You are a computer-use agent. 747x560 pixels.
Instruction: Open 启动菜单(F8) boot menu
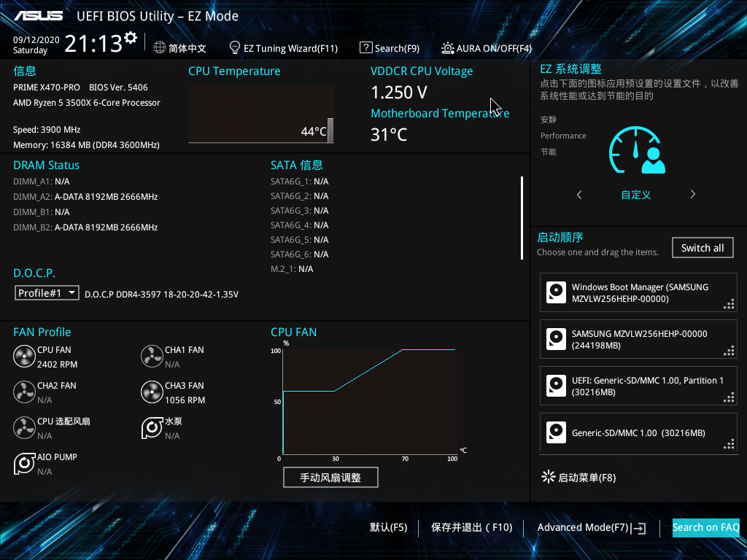[x=578, y=477]
